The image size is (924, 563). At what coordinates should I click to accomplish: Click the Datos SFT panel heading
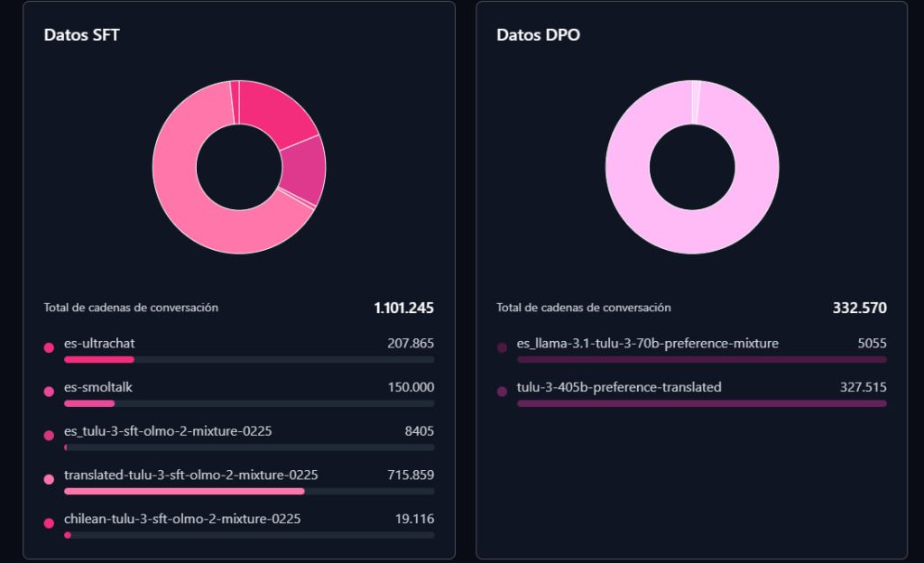82,35
